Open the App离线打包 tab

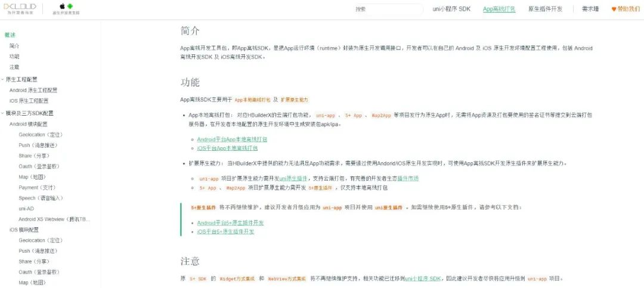[499, 9]
